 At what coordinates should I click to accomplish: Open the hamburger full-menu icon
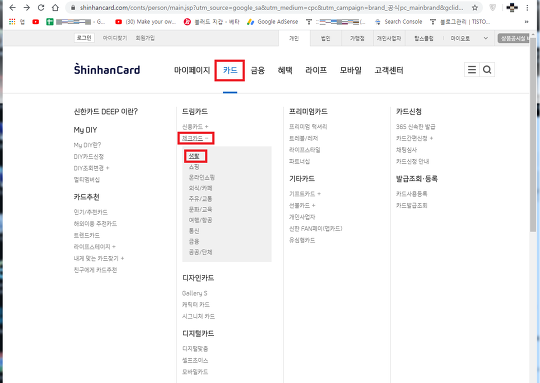[x=472, y=70]
